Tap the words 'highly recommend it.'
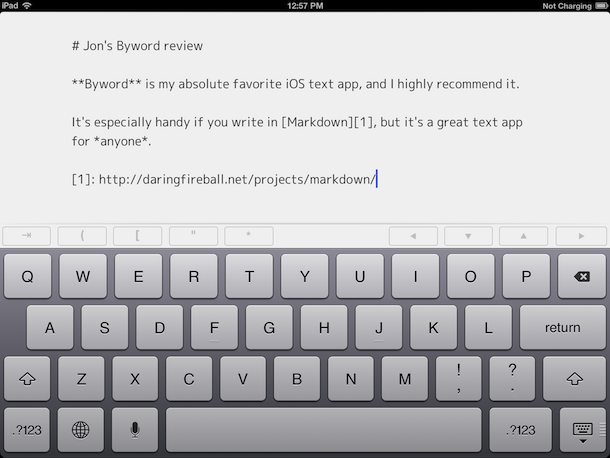Image resolution: width=610 pixels, height=458 pixels. (x=458, y=84)
